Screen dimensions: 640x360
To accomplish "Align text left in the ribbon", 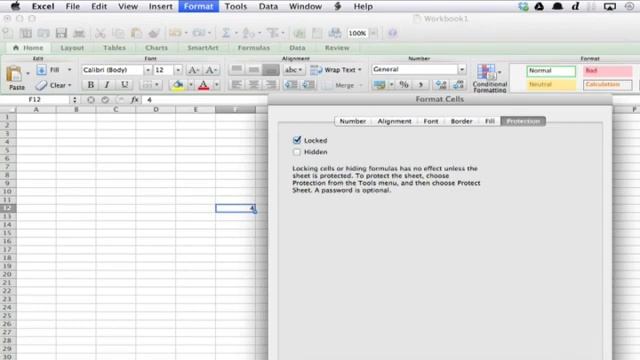I will (236, 85).
